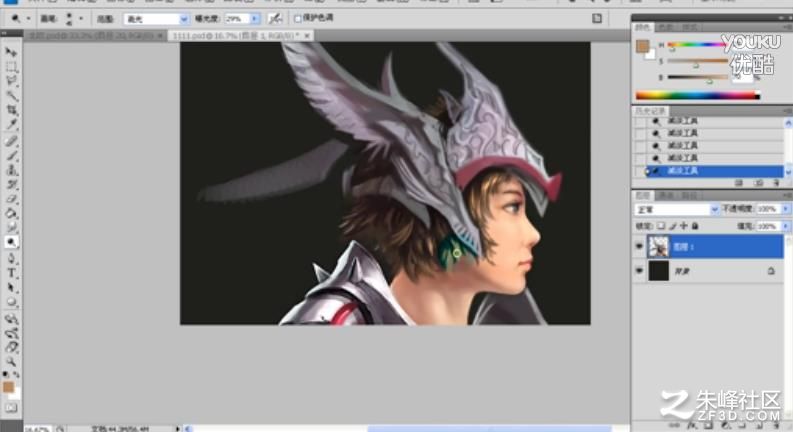Swap foreground and background colors in toolbox
The width and height of the screenshot is (793, 432).
coord(16,374)
